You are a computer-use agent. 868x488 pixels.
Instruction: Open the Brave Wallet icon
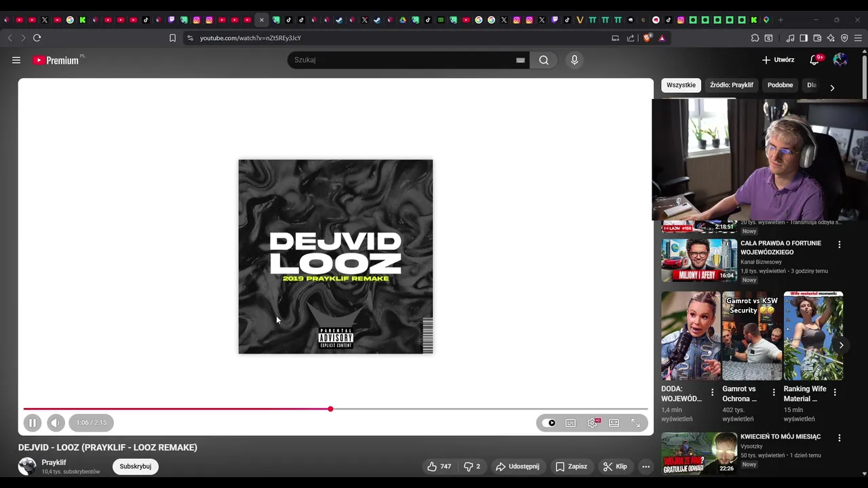point(817,38)
